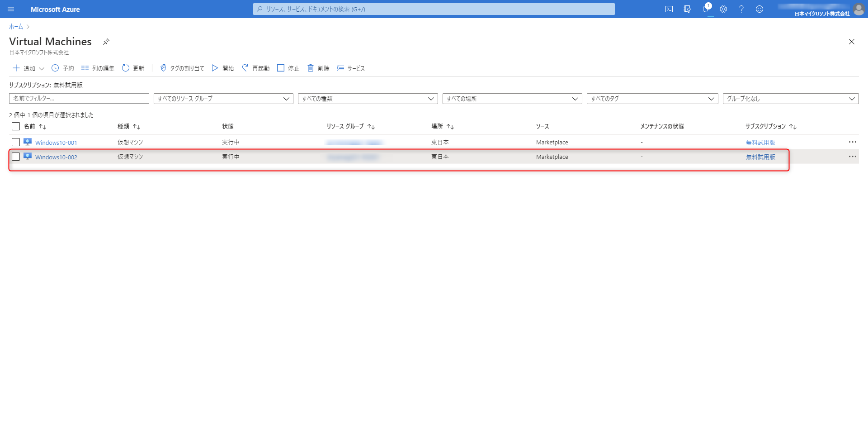The height and width of the screenshot is (439, 868).
Task: Expand the 追加 dropdown chevron
Action: click(x=42, y=69)
